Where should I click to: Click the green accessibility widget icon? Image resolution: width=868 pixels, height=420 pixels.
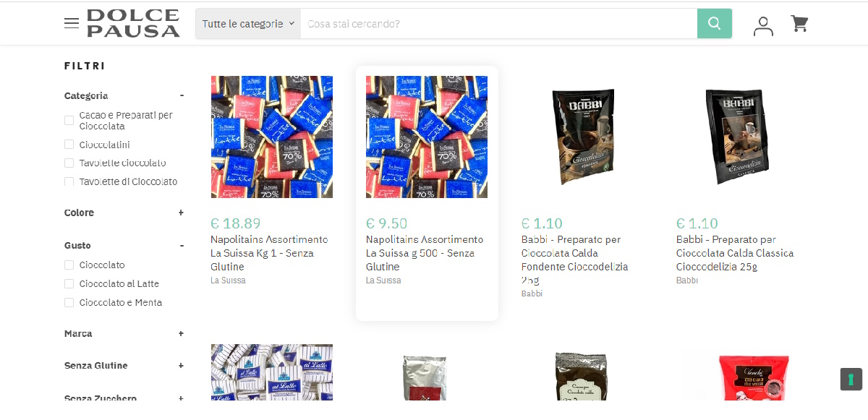[851, 379]
